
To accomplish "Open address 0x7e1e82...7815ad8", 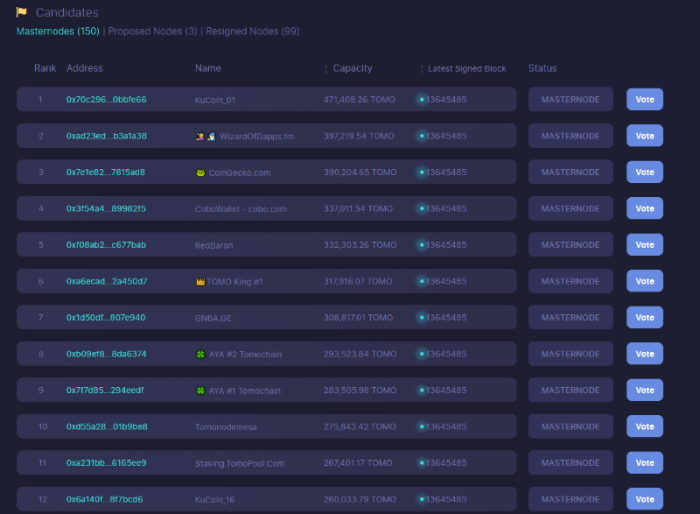I will click(x=105, y=172).
